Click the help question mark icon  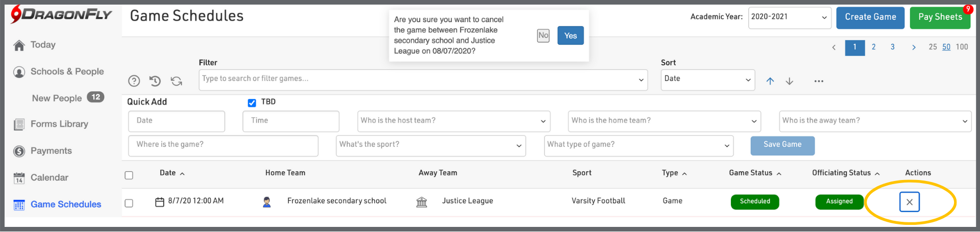[134, 81]
